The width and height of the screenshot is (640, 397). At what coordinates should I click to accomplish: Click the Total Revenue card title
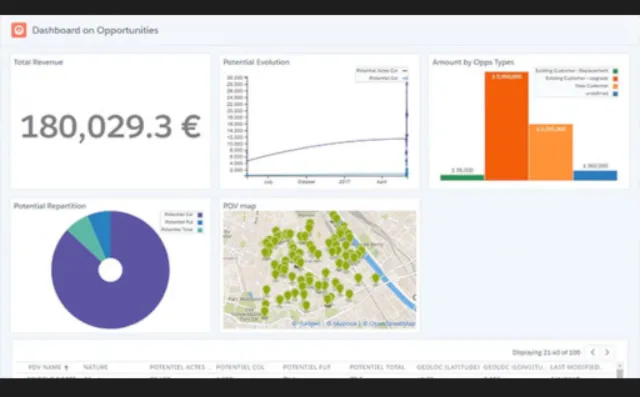(x=38, y=62)
